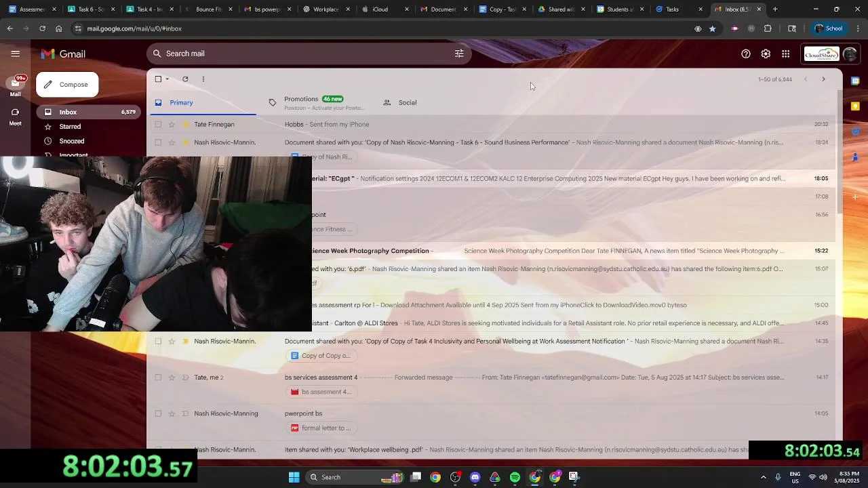Image resolution: width=868 pixels, height=488 pixels.
Task: Star the Tate Finnegan Hobbs email
Action: [172, 125]
